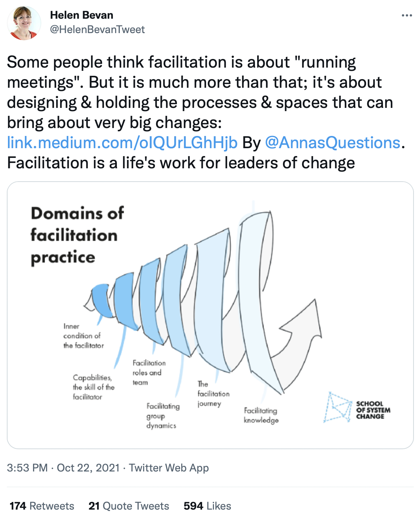The height and width of the screenshot is (515, 420).
Task: Click the 'The facilitation journey' label
Action: pyautogui.click(x=213, y=394)
